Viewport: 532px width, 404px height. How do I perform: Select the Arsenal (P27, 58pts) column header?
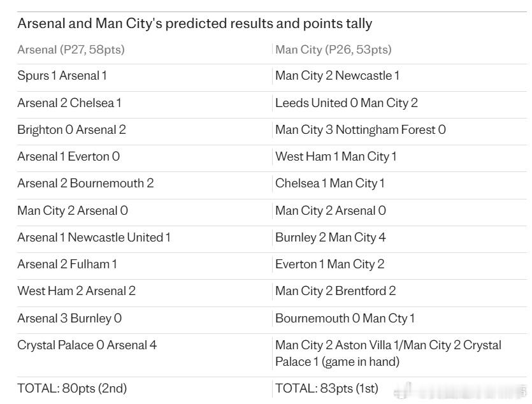(71, 50)
